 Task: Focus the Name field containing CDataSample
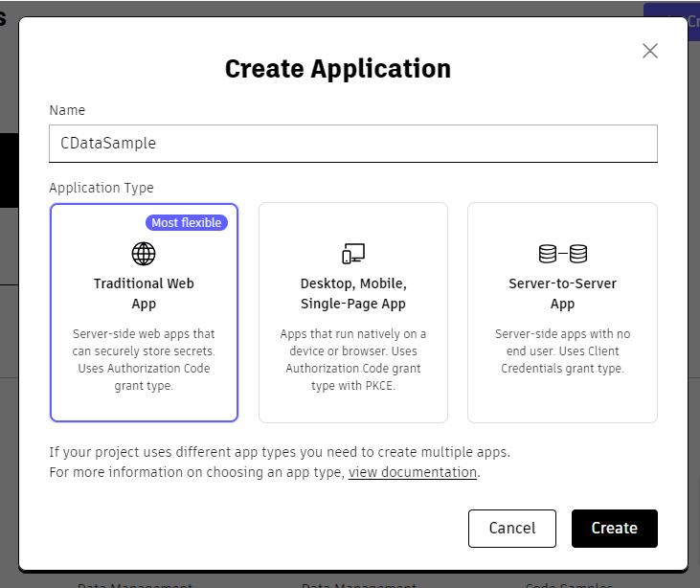pyautogui.click(x=353, y=144)
